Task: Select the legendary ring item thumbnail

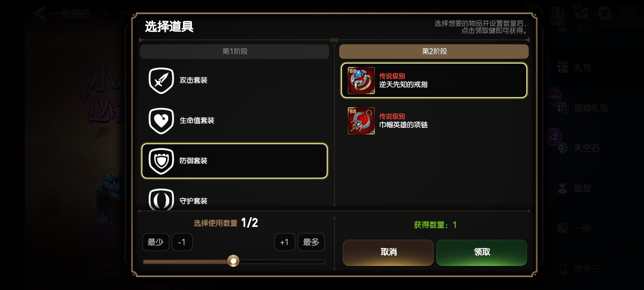Action: coord(361,80)
